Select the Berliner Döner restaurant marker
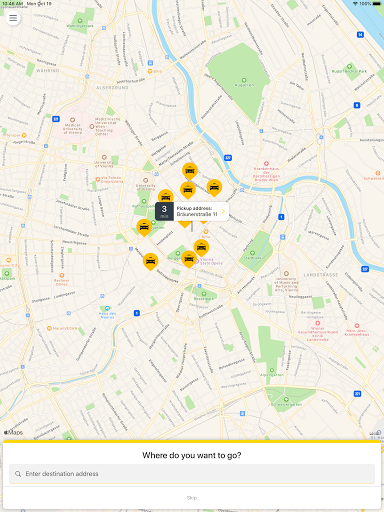 point(62,275)
